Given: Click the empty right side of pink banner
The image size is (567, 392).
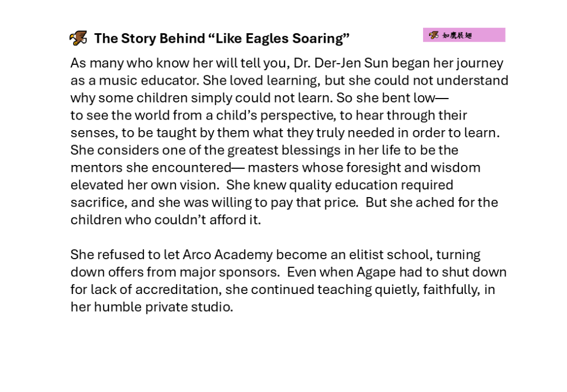Looking at the screenshot, I should pos(489,35).
